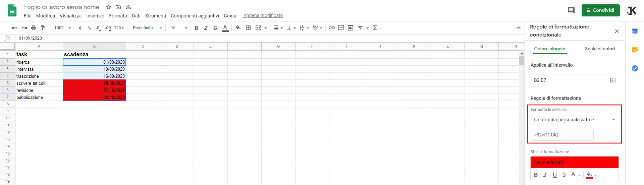The width and height of the screenshot is (644, 185).
Task: Open Google Calendar side panel icon
Action: pos(635,31)
